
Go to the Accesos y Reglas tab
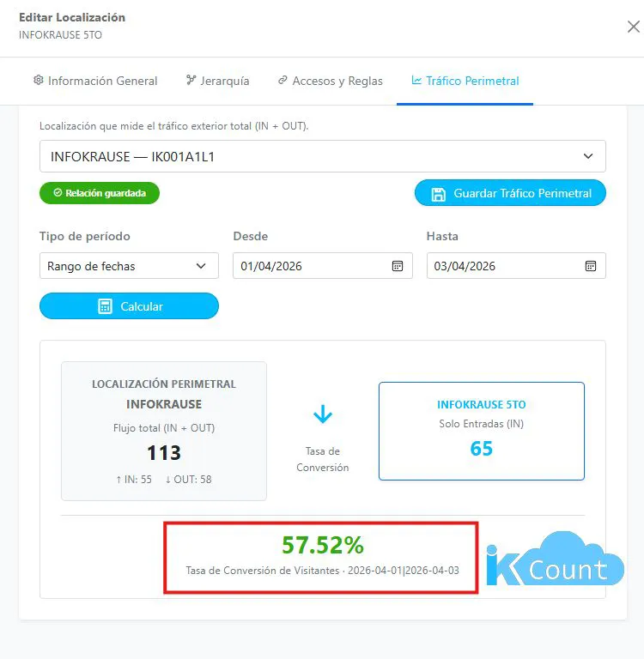[337, 81]
